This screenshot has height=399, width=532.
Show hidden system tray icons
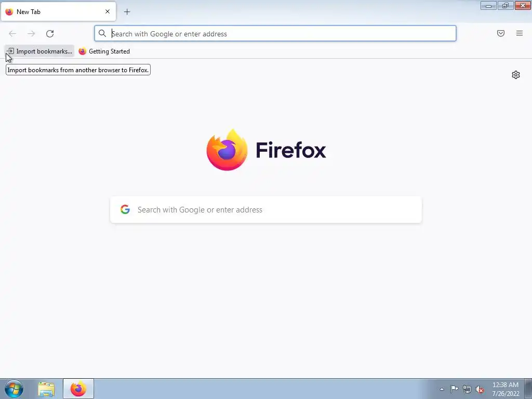442,389
